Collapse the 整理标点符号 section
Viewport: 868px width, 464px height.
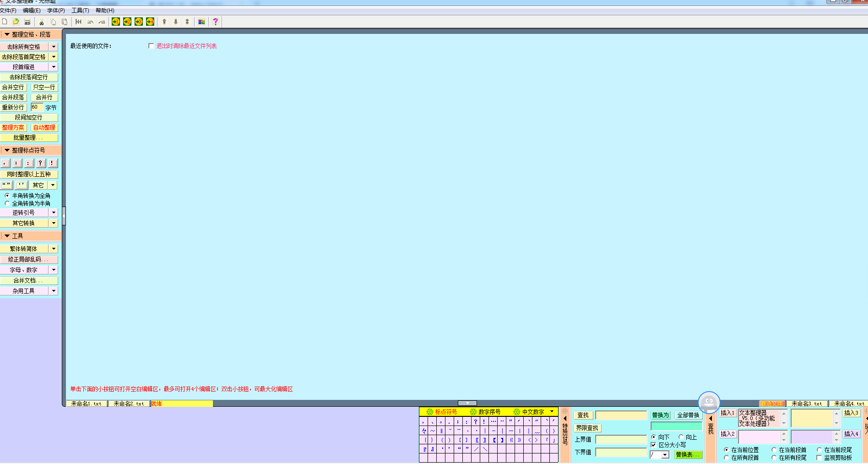click(x=7, y=150)
